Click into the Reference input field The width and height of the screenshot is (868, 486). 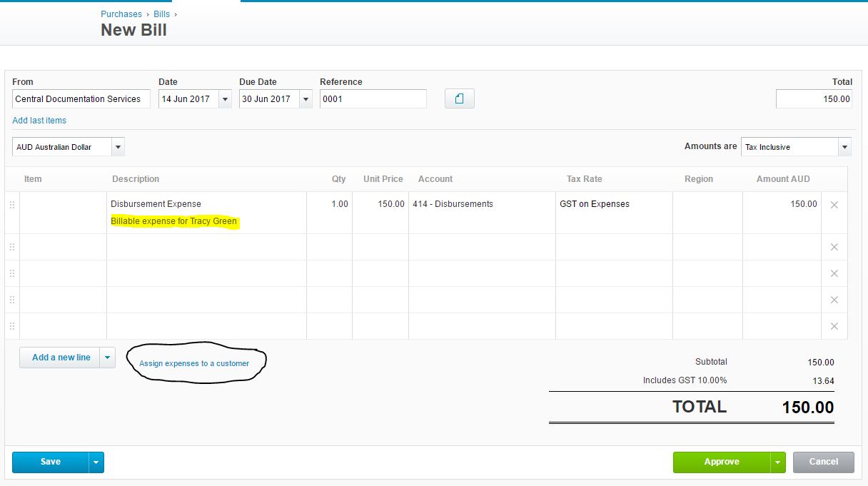coord(373,99)
